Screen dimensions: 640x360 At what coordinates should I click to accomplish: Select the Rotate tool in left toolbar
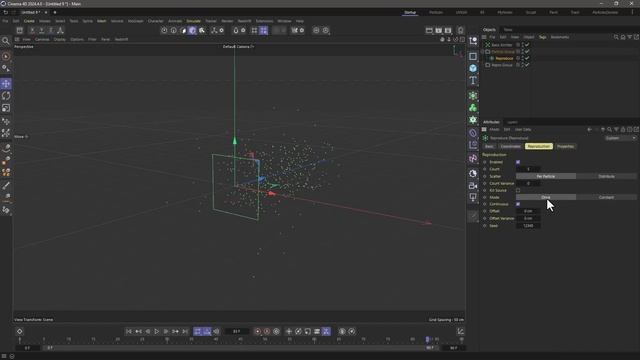(6, 96)
